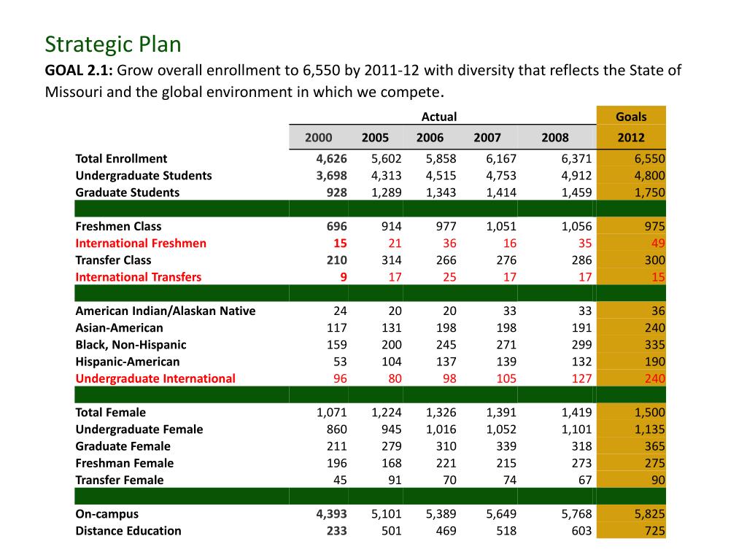Select International Transfers 2006 value 25
Image resolution: width=747 pixels, height=560 pixels.
[449, 277]
